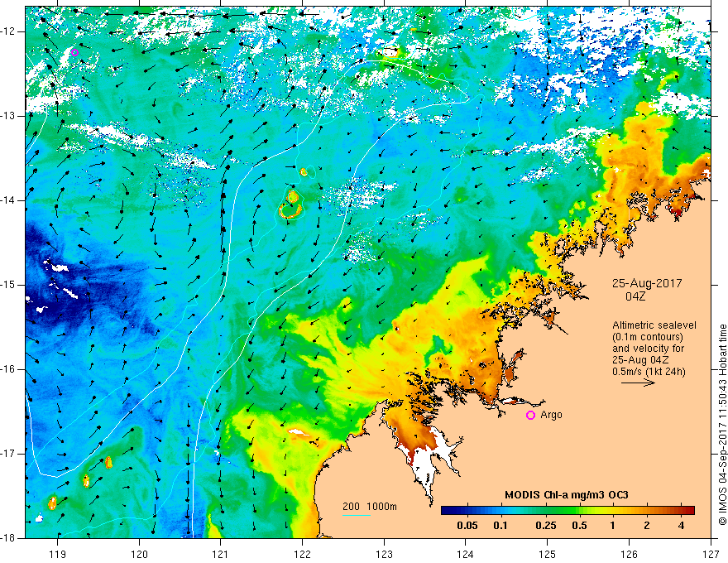Click the "25-Aug-2017" date text
The height and width of the screenshot is (563, 728).
[647, 283]
